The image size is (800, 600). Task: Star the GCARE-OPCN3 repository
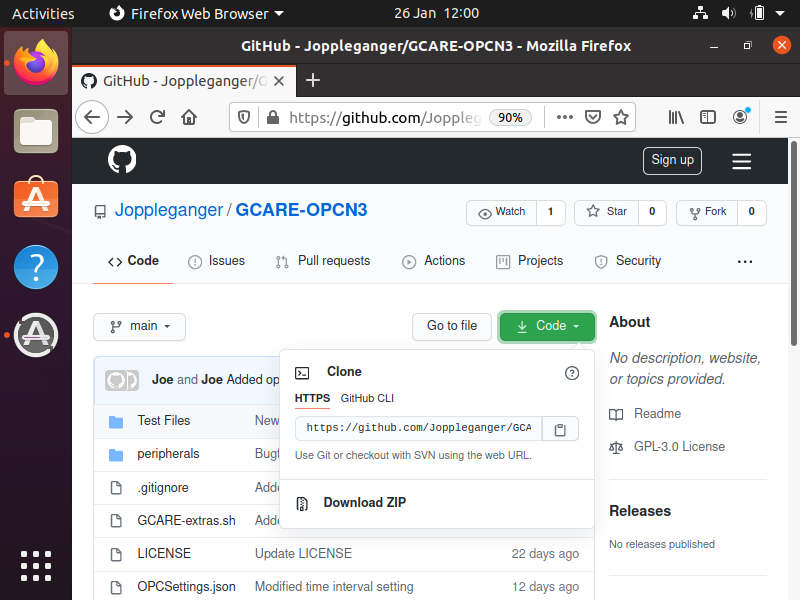[x=607, y=212]
